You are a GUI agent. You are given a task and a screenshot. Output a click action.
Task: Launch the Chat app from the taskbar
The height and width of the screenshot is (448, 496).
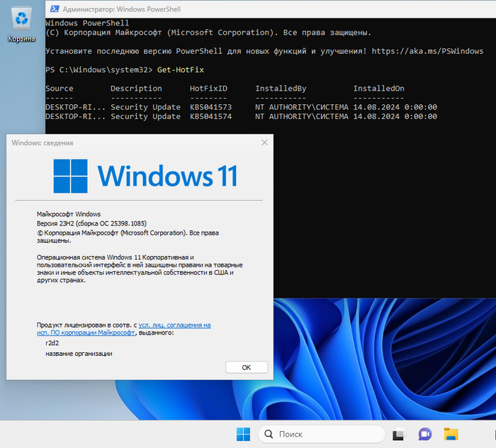click(424, 434)
